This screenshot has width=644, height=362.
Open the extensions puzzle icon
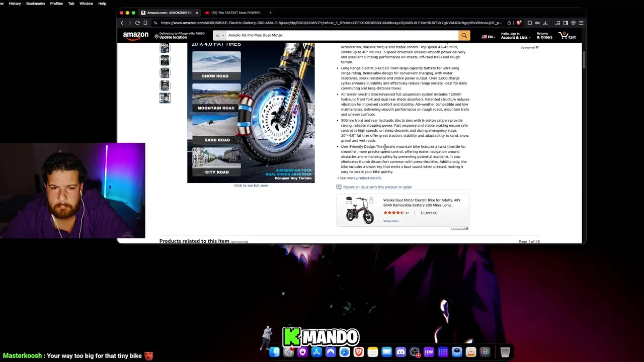pyautogui.click(x=530, y=23)
